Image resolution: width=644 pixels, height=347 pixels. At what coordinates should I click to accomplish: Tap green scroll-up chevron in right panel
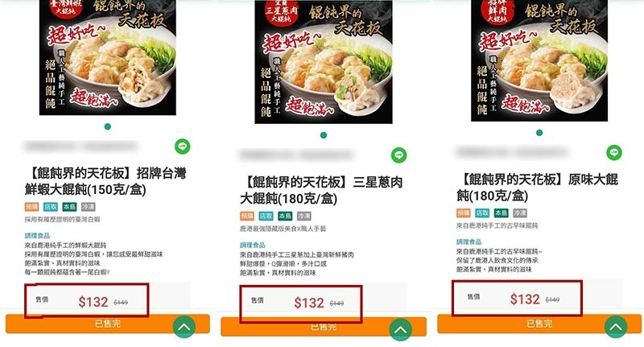(616, 326)
